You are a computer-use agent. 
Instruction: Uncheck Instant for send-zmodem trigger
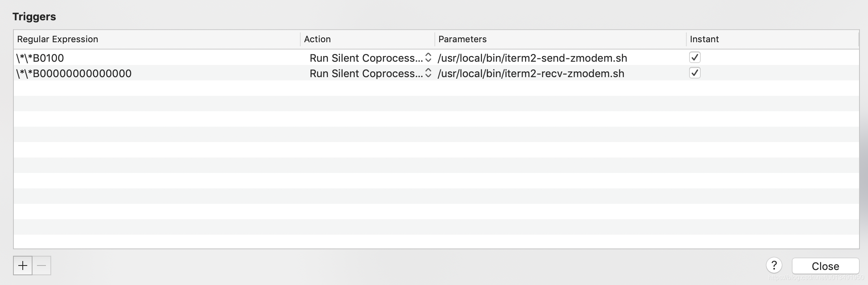(695, 58)
